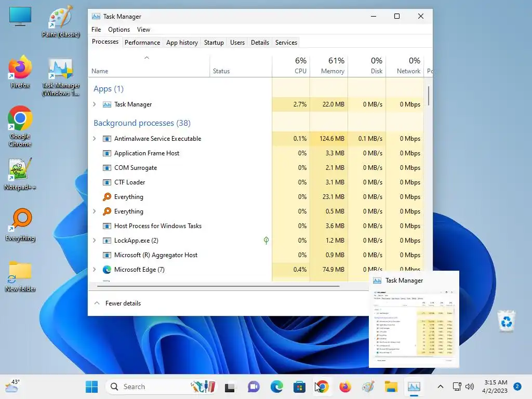The height and width of the screenshot is (399, 532).
Task: Expand the Microsoft Edge (7) group
Action: (95, 270)
